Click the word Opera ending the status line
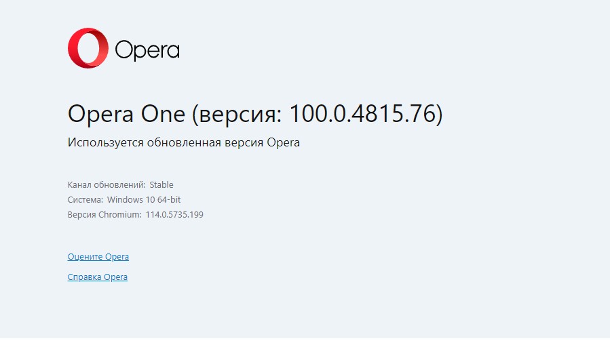Viewport: 610px width, 364px height. 283,143
